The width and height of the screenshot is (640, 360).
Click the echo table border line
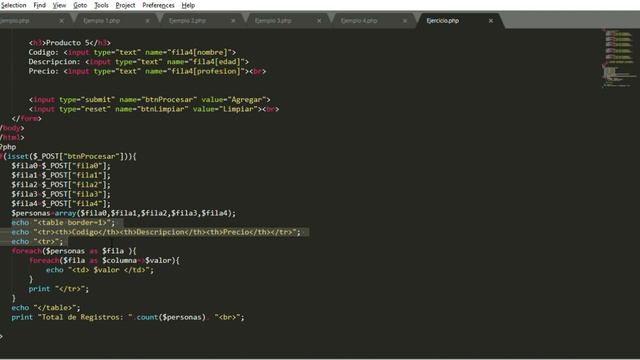click(63, 222)
